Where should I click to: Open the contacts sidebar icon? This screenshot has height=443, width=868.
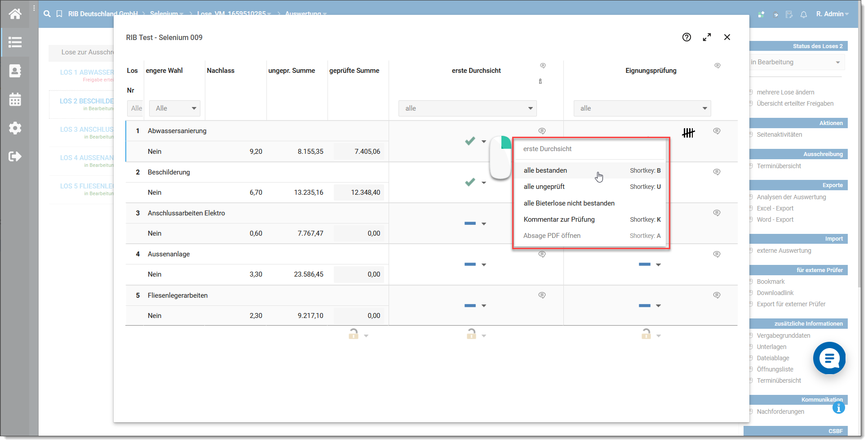point(15,71)
